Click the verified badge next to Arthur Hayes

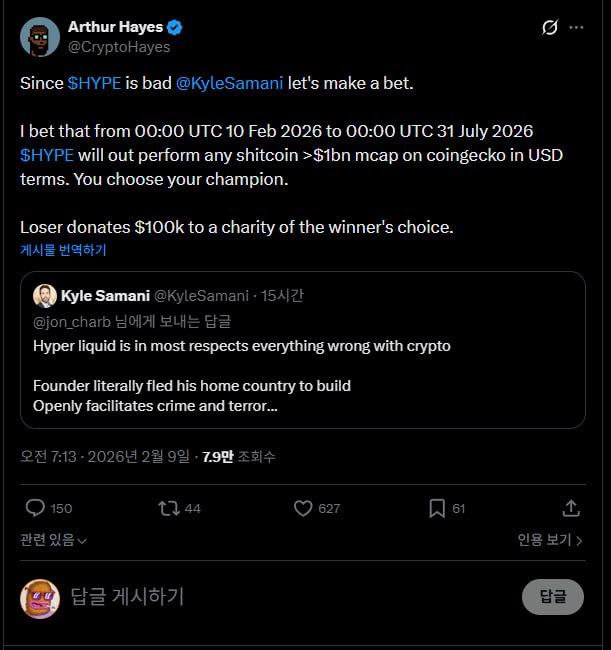[x=176, y=27]
